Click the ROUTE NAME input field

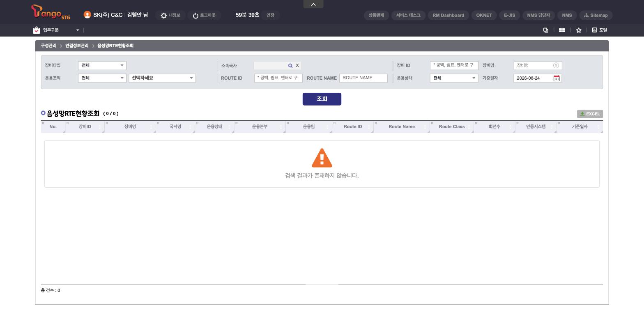click(363, 78)
